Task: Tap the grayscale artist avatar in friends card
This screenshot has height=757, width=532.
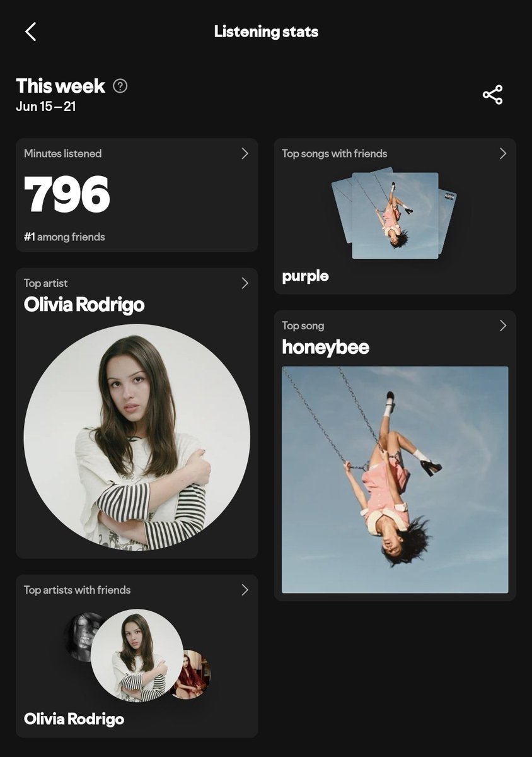Action: point(79,637)
